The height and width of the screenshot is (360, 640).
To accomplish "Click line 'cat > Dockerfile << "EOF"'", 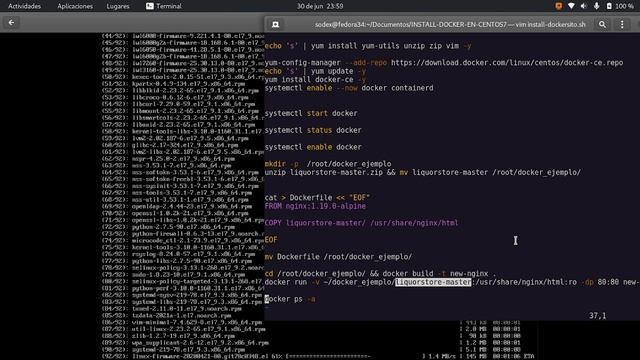I will pos(317,198).
